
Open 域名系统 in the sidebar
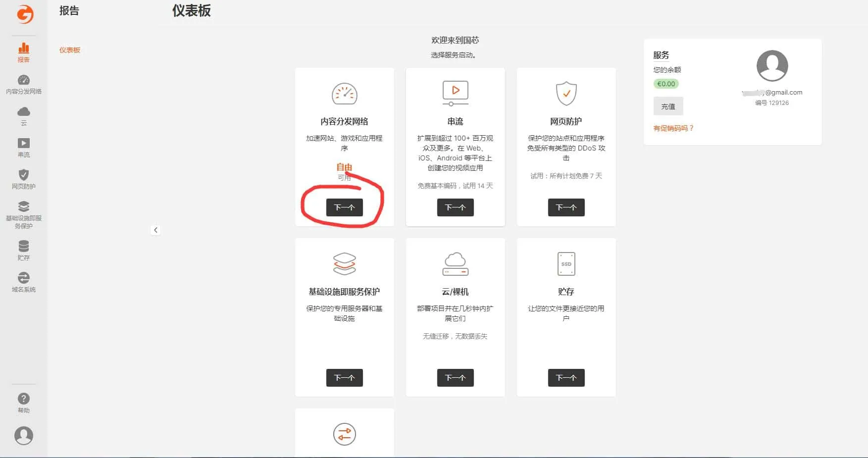pos(24,282)
